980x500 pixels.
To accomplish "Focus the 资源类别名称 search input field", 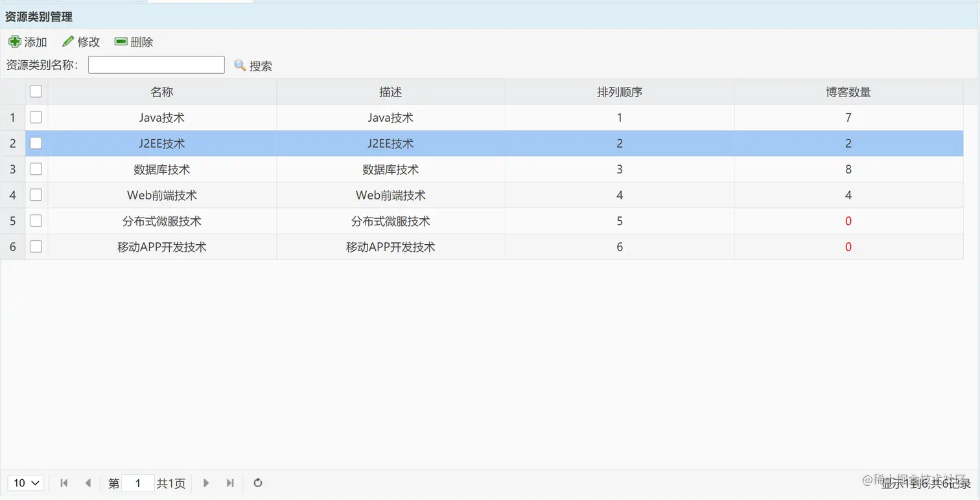I will tap(156, 65).
